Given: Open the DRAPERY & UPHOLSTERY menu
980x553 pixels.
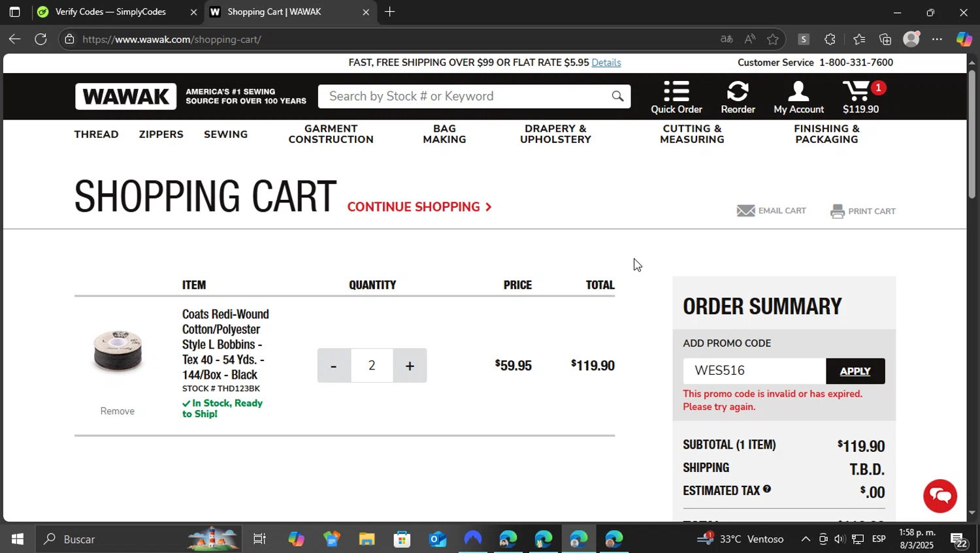Looking at the screenshot, I should (555, 134).
